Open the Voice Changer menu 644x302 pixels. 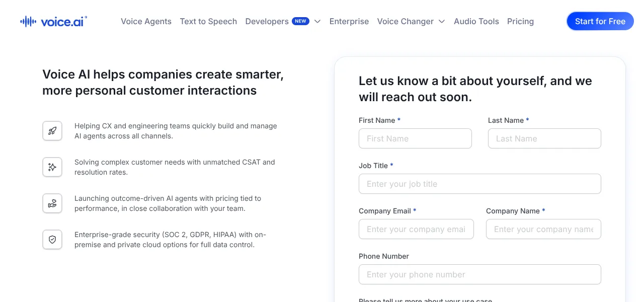405,21
